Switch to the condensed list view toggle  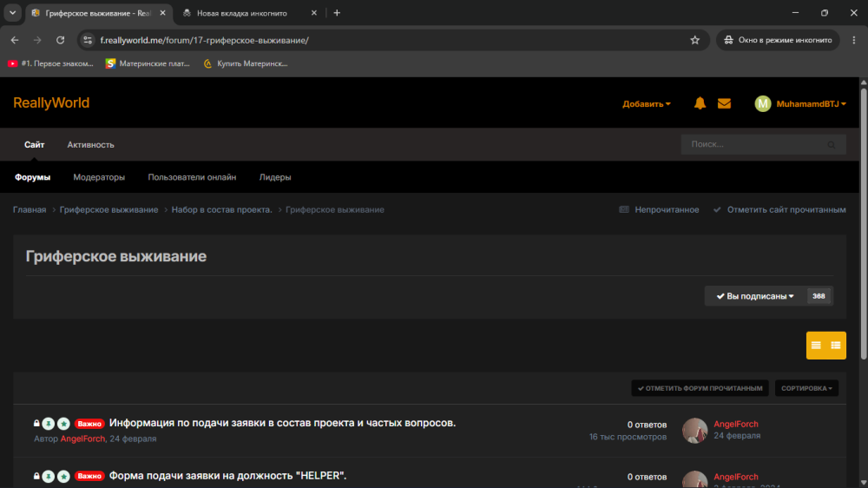pos(816,346)
